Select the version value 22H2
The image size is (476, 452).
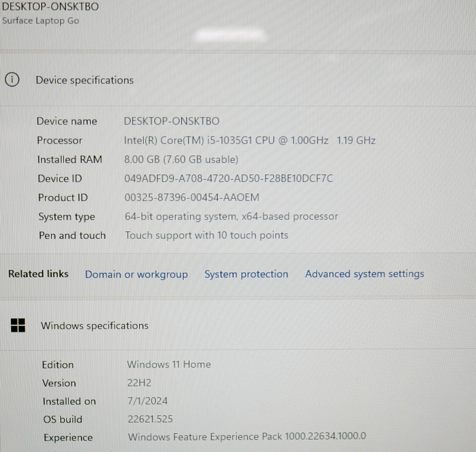click(139, 383)
